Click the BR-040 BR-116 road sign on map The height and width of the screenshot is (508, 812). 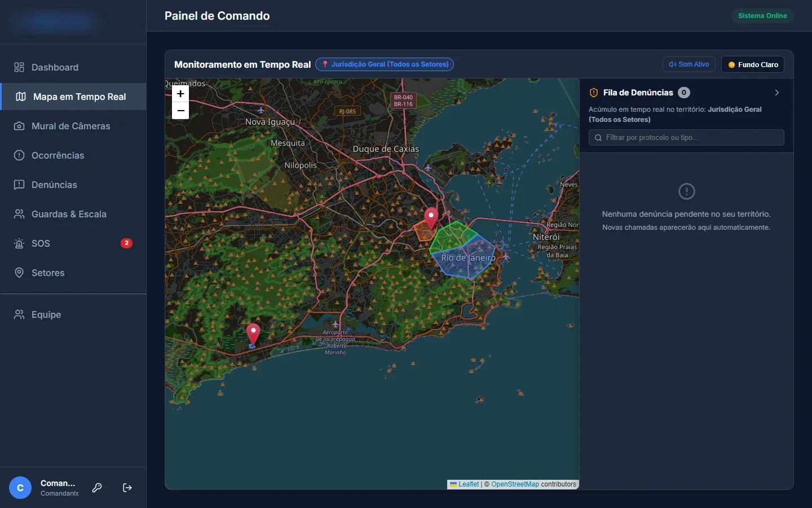[x=403, y=100]
